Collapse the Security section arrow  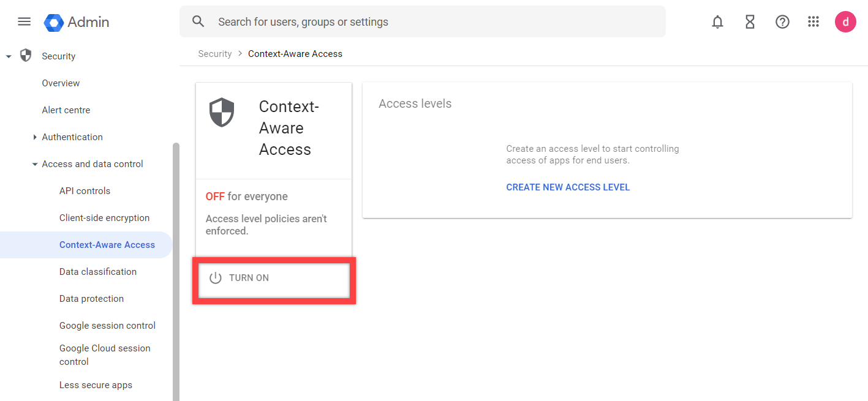9,56
